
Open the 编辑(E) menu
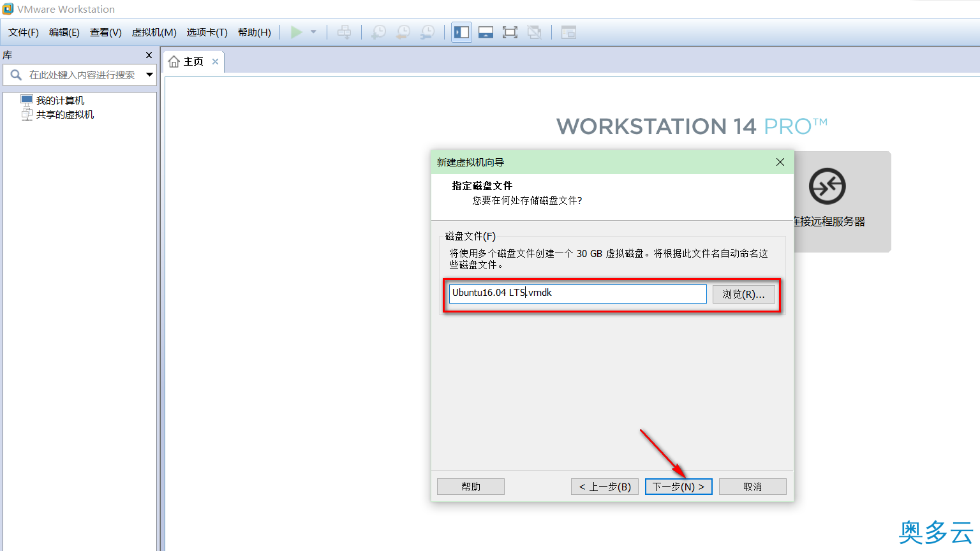coord(64,33)
